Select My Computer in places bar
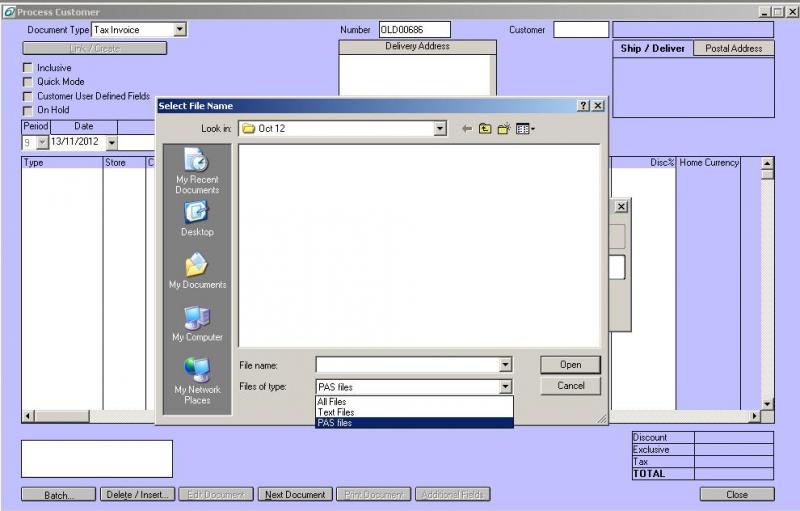The image size is (800, 511). [196, 323]
